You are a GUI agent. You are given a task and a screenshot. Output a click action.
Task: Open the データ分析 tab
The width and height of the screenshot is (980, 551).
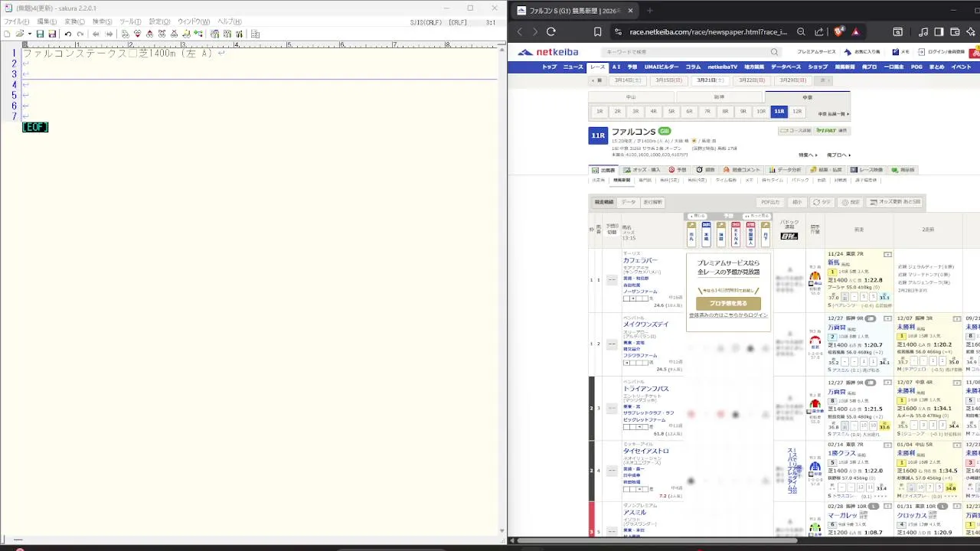pos(786,170)
